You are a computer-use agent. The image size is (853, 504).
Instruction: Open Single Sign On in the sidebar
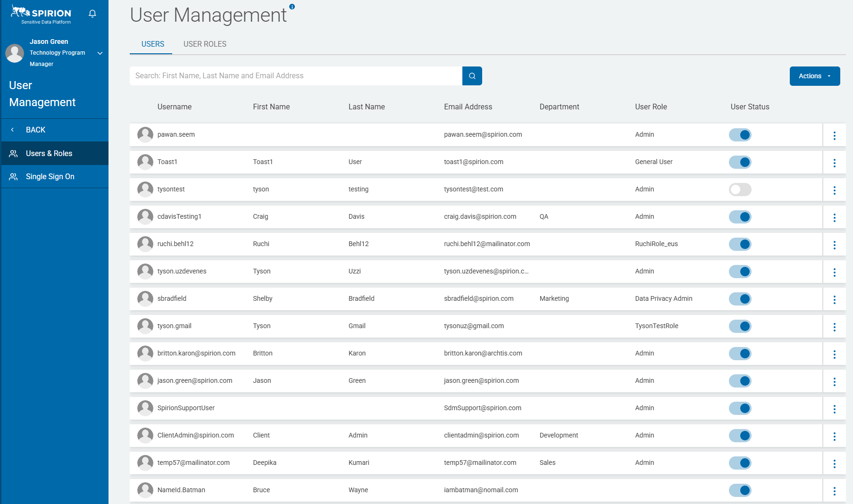coord(50,177)
